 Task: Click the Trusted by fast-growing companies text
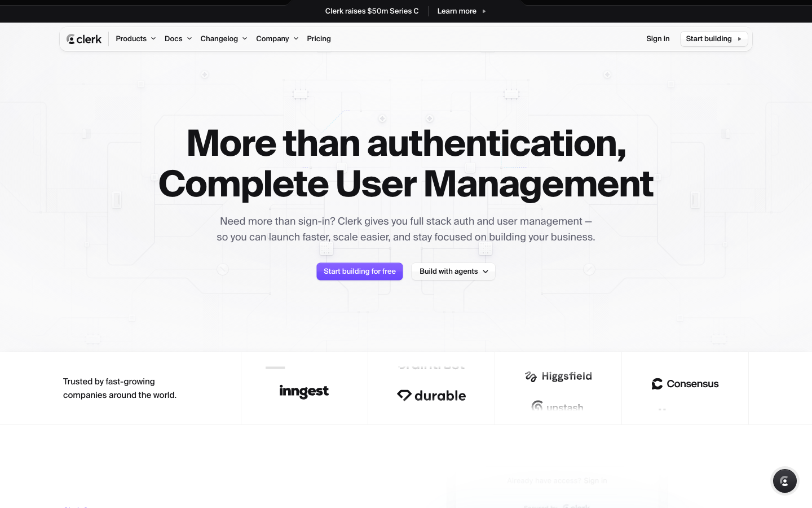point(120,388)
